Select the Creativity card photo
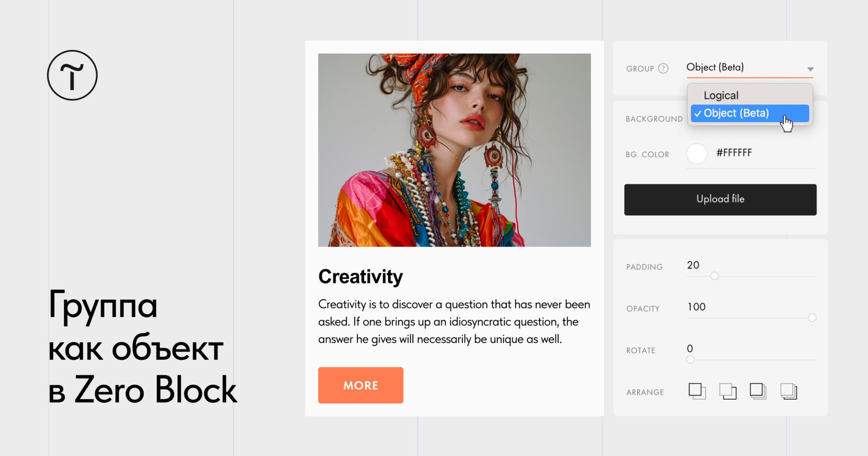This screenshot has height=456, width=868. coord(455,150)
